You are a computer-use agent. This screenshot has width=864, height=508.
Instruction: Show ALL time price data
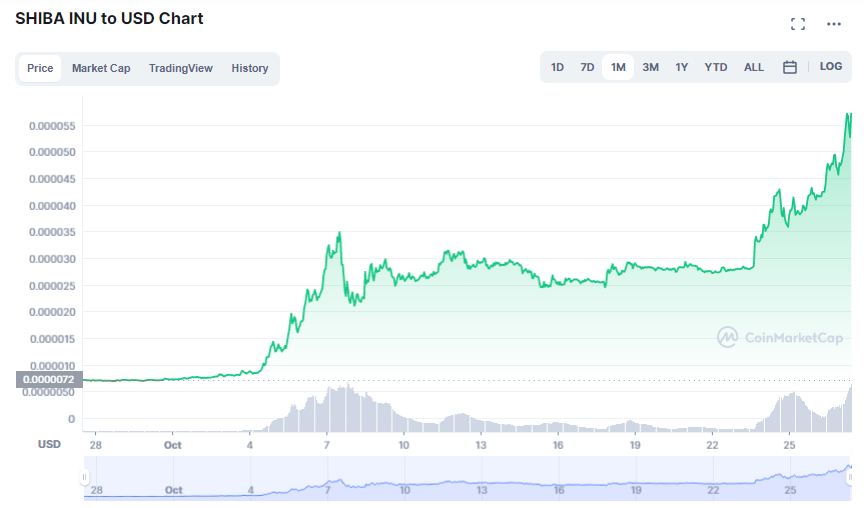pyautogui.click(x=754, y=67)
